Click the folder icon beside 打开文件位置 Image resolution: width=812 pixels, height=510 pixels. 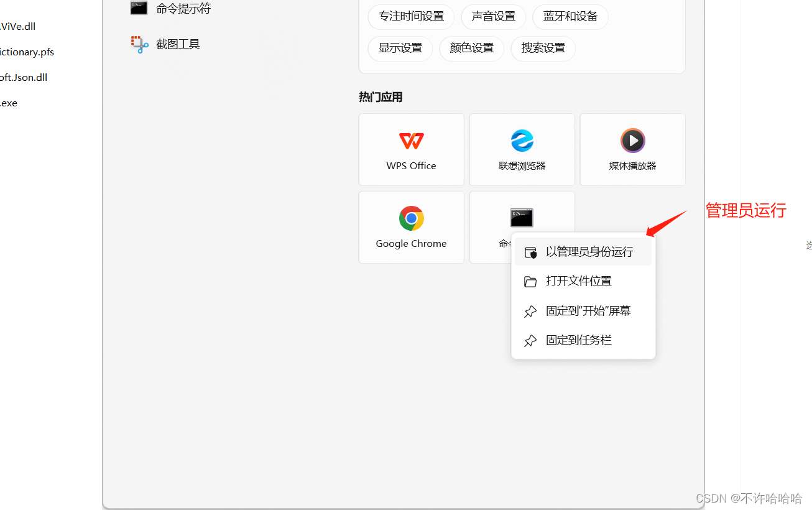(x=530, y=282)
